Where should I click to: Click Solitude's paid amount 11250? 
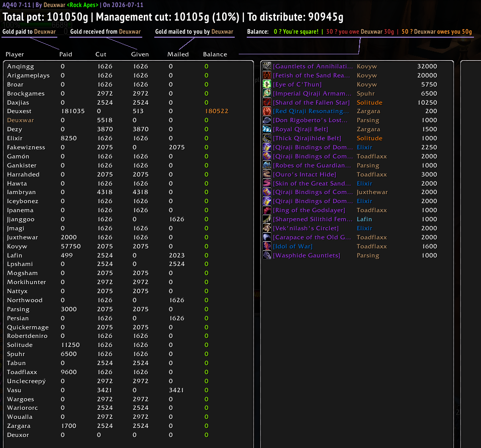click(70, 345)
